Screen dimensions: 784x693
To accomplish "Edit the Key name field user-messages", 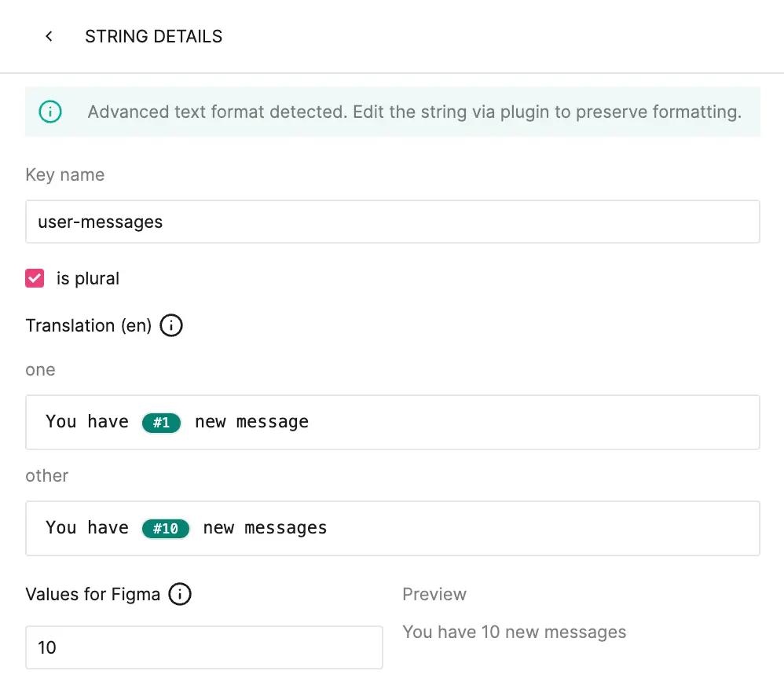I will pos(393,222).
